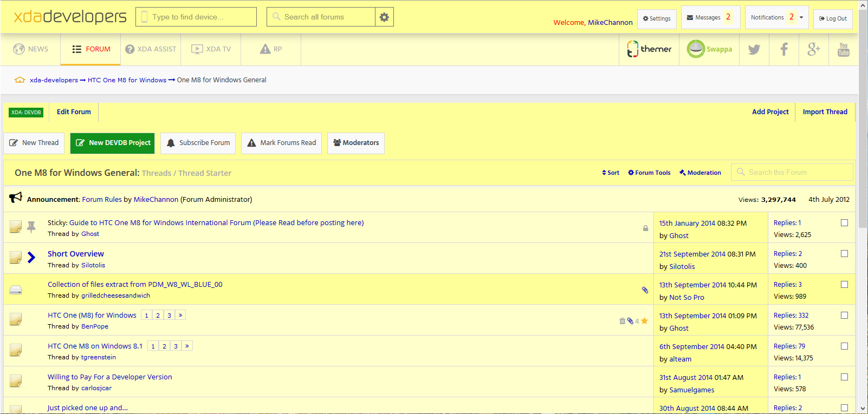Jump to last page of Windows 8.1 thread

click(187, 346)
